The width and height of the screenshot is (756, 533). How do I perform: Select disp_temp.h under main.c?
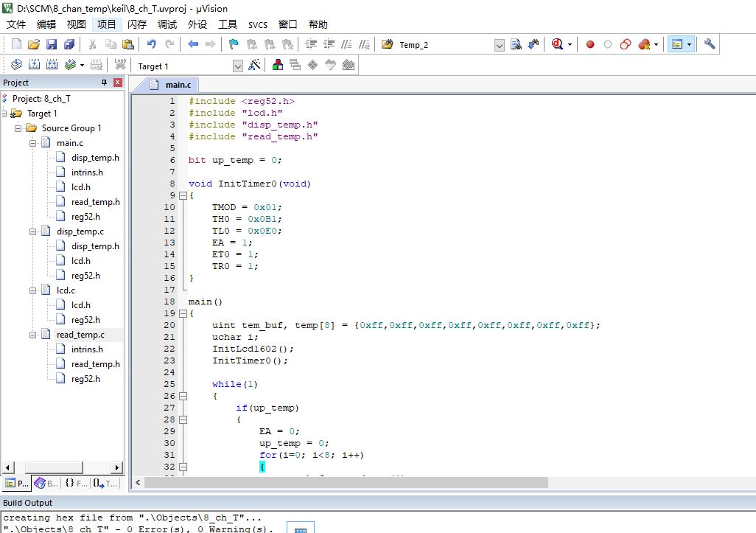(95, 158)
